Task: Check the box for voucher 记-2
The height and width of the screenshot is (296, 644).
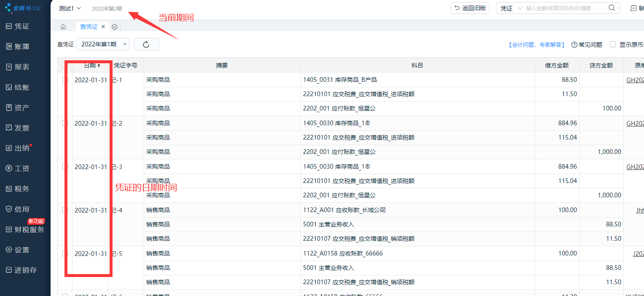Action: (64, 123)
